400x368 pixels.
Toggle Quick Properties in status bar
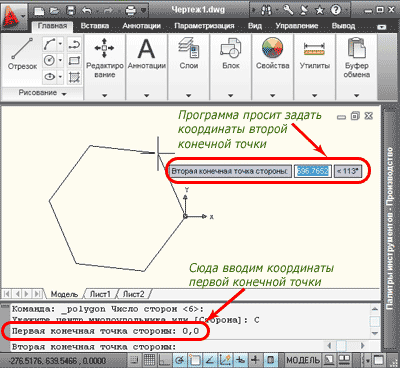271,360
